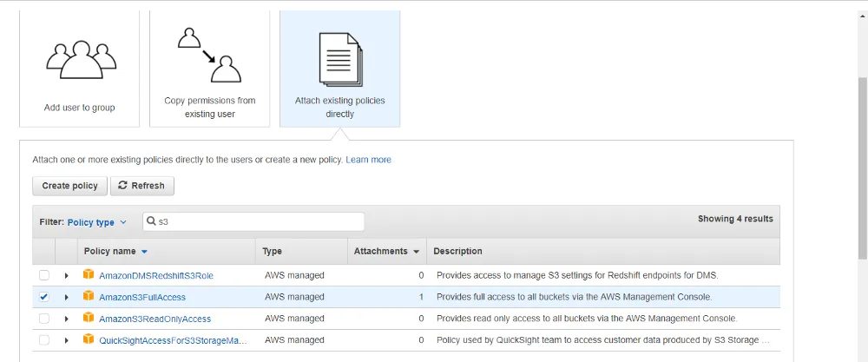Click AWS managed type in AmazonS3FullAccess row

294,297
